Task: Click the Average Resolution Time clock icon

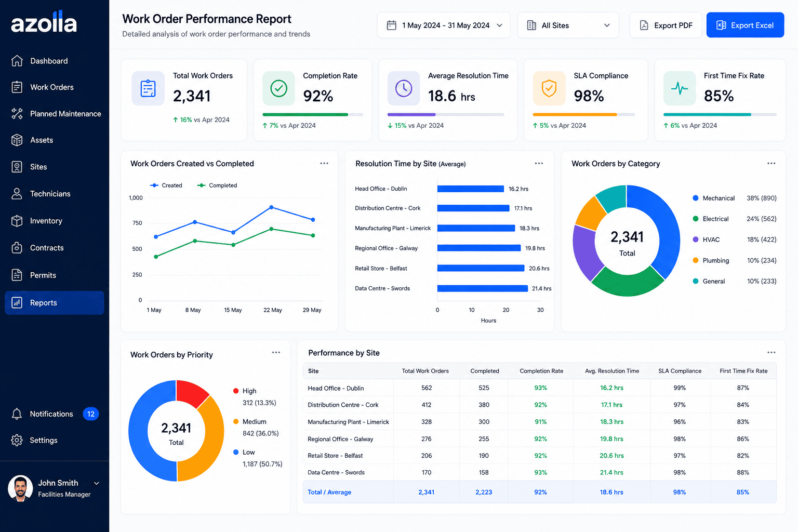Action: coord(404,88)
